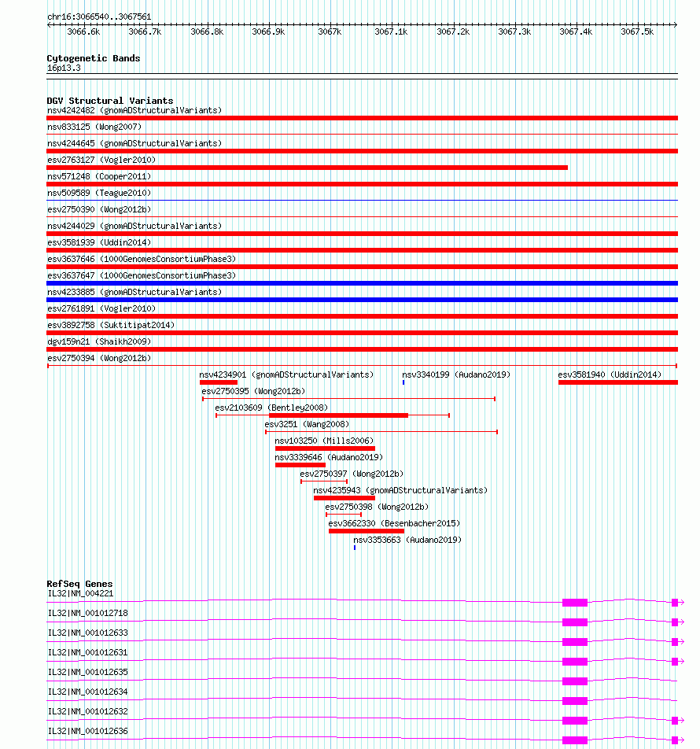Click the IL32|NM_001012631 transcript label
Image resolution: width=700 pixels, height=749 pixels.
[x=88, y=652]
